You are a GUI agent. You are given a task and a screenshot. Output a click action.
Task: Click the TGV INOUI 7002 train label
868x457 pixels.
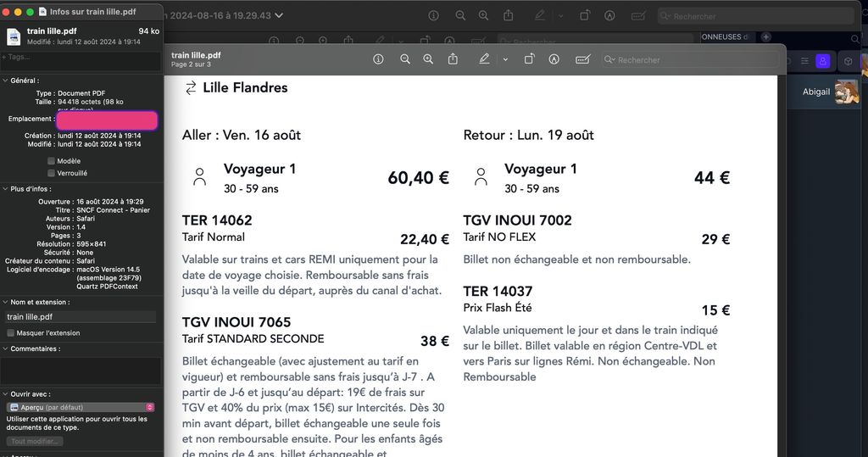(518, 220)
